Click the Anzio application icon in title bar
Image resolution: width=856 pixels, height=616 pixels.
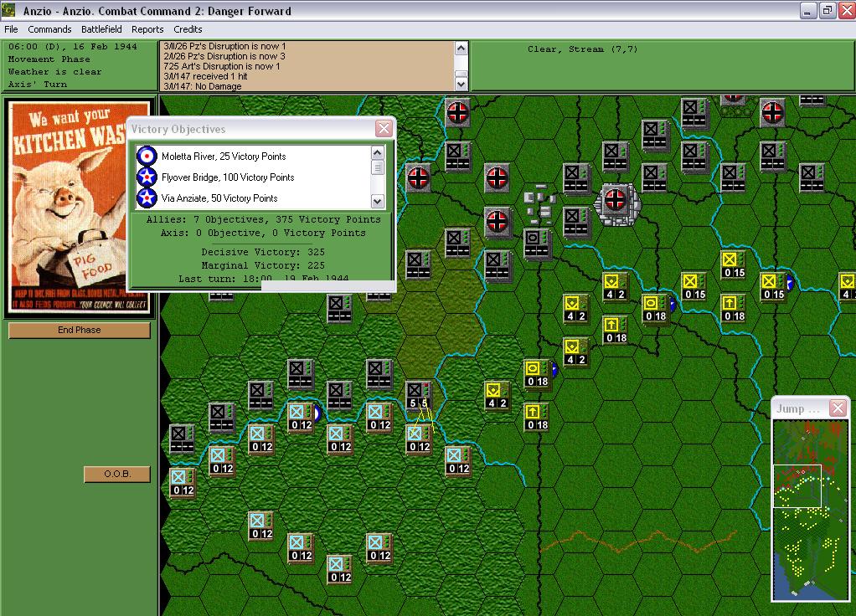pyautogui.click(x=8, y=10)
